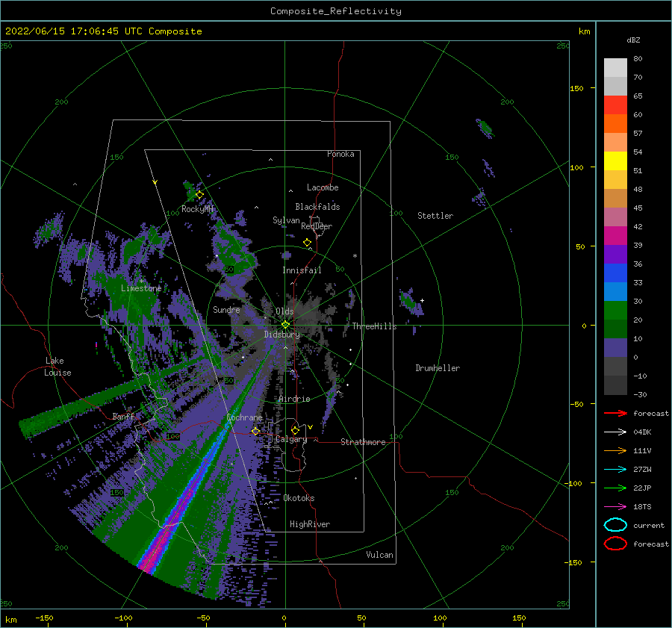Click the Banff label on map
The height and width of the screenshot is (628, 672).
(124, 416)
